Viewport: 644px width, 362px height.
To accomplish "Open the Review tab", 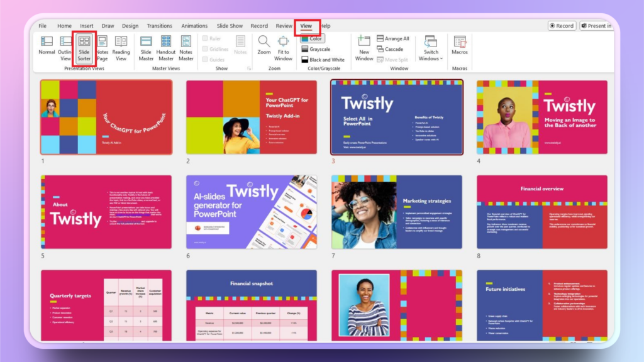I will 284,26.
